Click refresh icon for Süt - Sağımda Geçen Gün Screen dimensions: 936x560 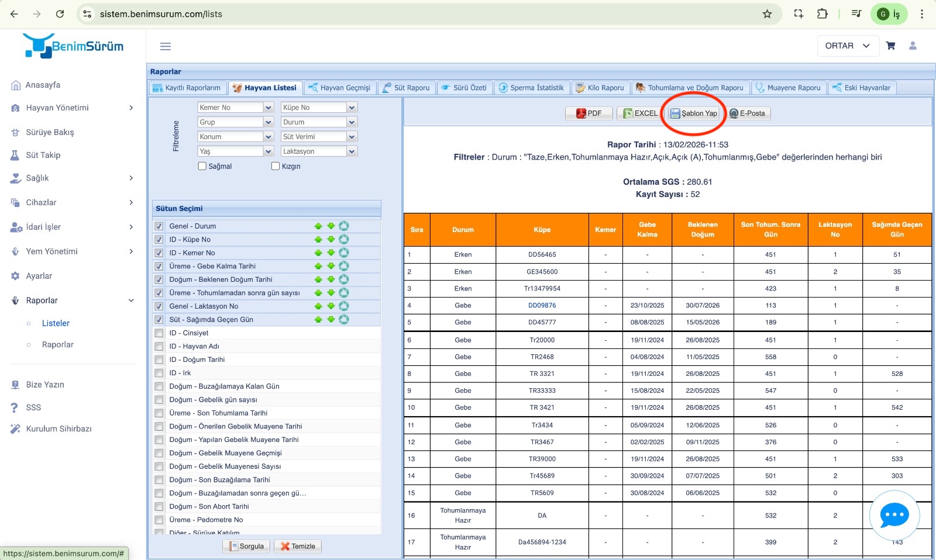(x=344, y=320)
